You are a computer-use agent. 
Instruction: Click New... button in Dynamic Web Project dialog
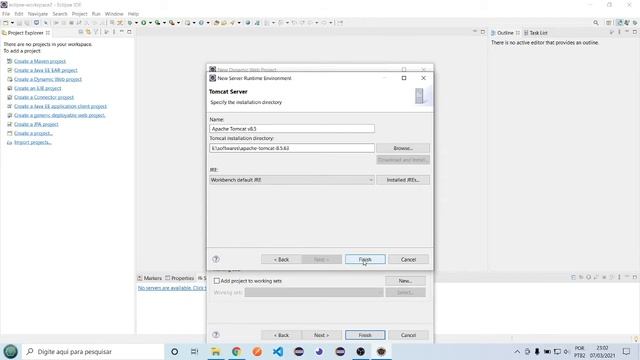click(405, 281)
